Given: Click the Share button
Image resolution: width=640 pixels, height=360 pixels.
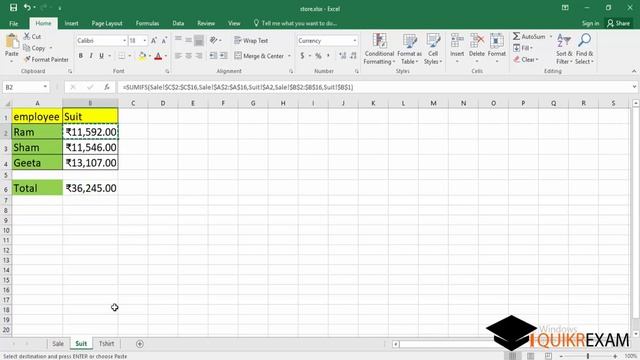Looking at the screenshot, I should (618, 23).
